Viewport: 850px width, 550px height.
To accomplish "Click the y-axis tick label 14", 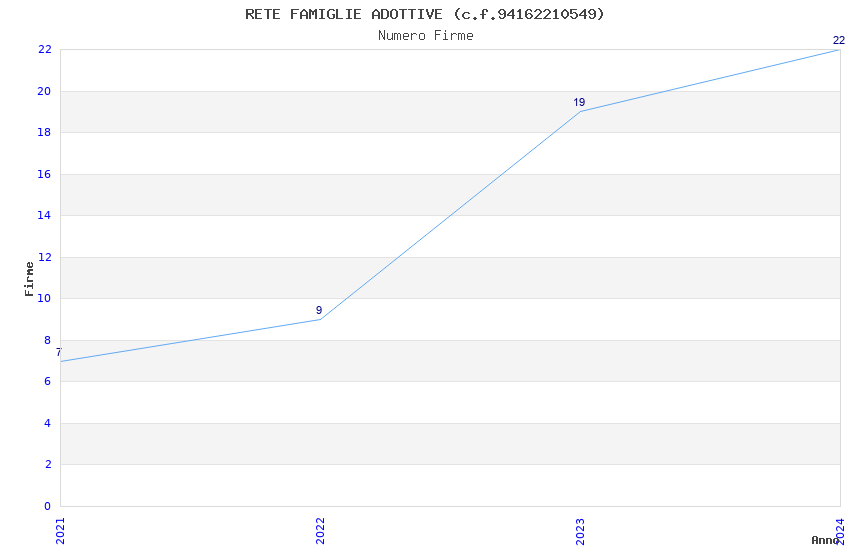I will (44, 215).
